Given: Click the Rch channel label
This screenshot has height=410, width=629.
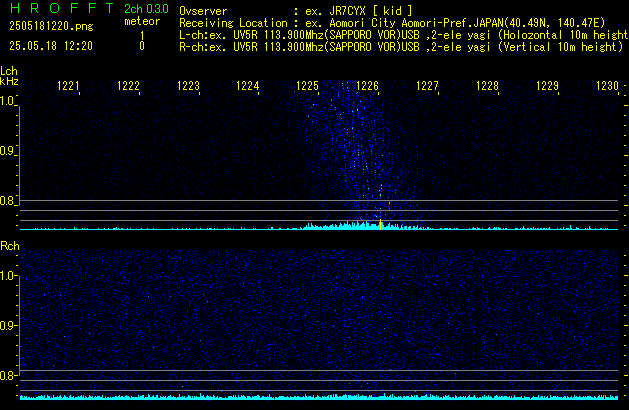Looking at the screenshot, I should pyautogui.click(x=10, y=246).
